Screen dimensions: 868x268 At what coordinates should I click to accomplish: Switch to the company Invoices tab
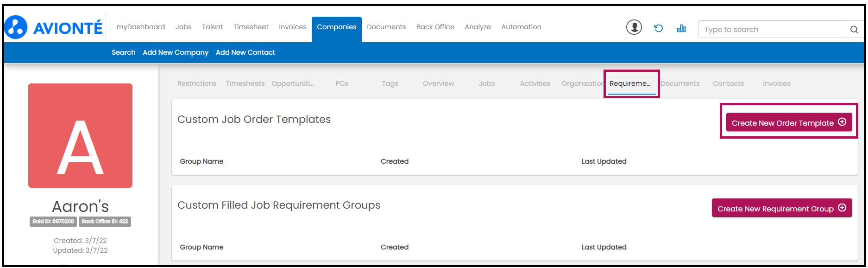[x=777, y=83]
